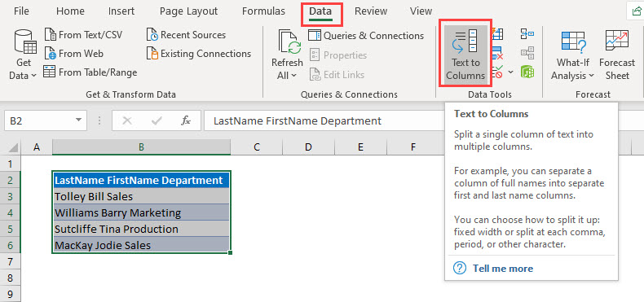644x302 pixels.
Task: Open the Name Box dropdown arrow
Action: 78,120
